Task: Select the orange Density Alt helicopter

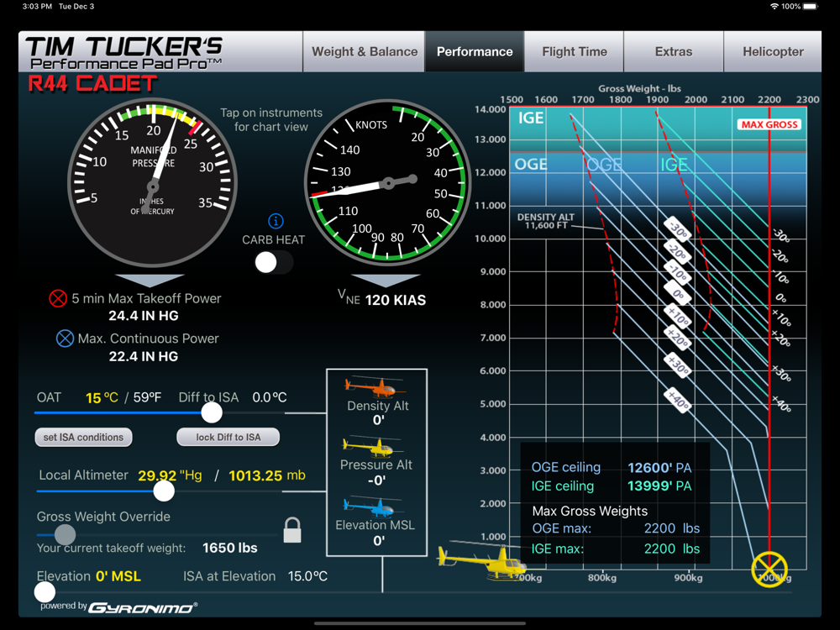Action: click(x=375, y=386)
